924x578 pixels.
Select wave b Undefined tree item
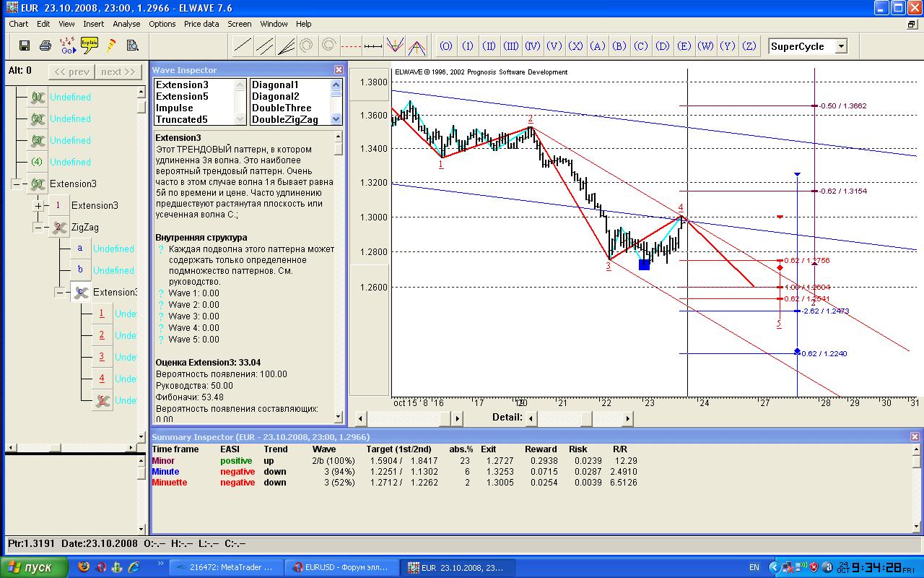coord(113,270)
